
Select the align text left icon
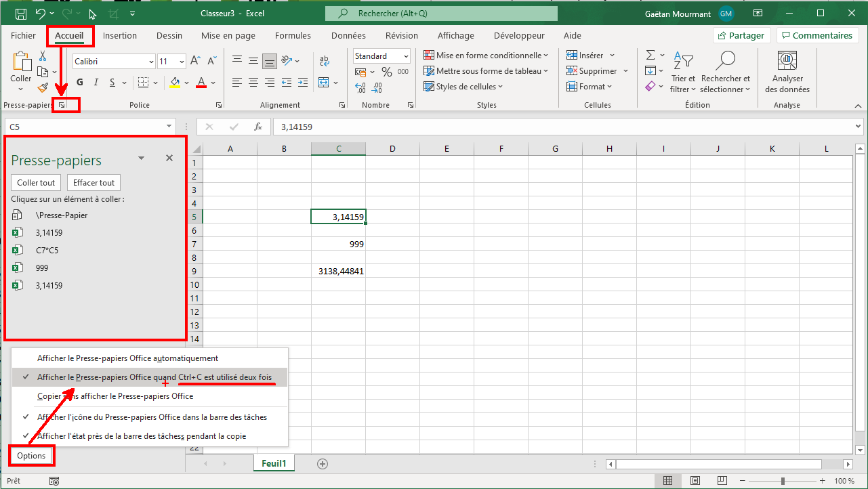click(237, 83)
